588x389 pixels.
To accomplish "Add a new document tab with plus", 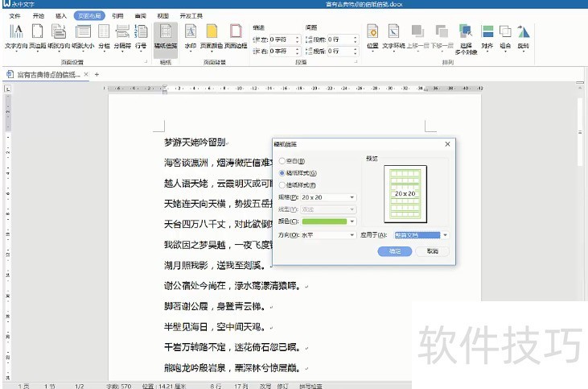I will coord(97,74).
